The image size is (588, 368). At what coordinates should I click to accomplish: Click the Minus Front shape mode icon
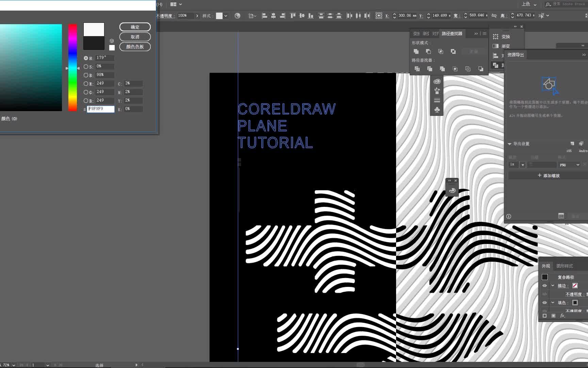(x=428, y=51)
